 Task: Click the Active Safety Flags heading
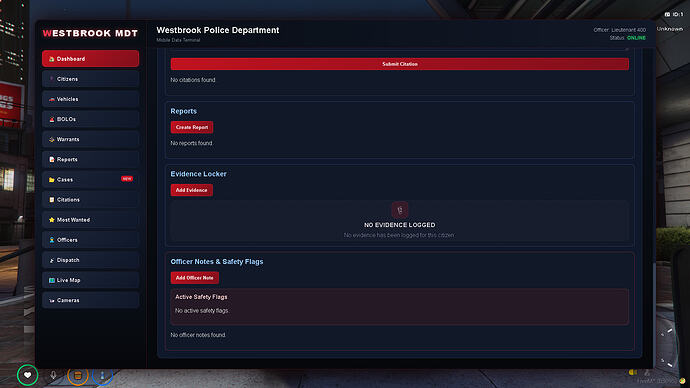click(x=201, y=297)
